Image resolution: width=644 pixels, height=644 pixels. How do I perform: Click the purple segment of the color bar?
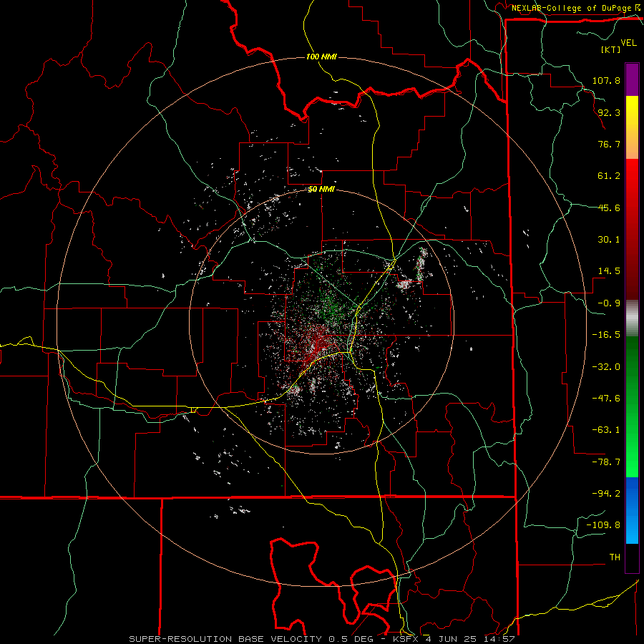click(632, 79)
